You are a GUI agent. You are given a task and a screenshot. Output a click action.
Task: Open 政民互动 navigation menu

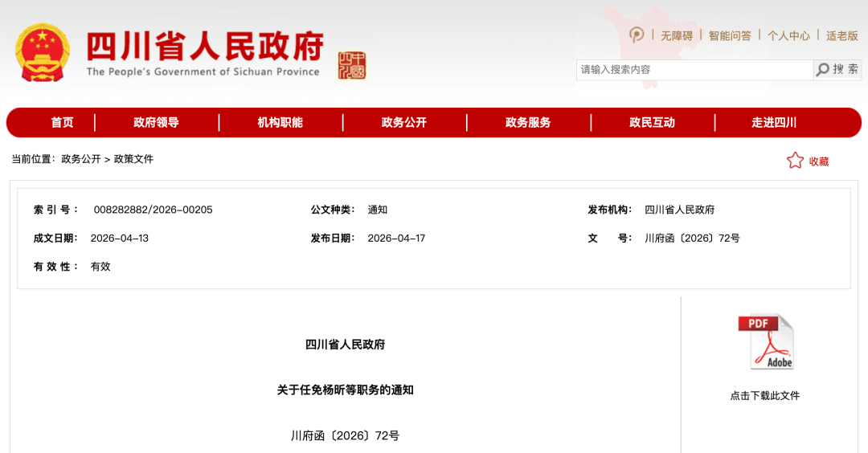(652, 123)
